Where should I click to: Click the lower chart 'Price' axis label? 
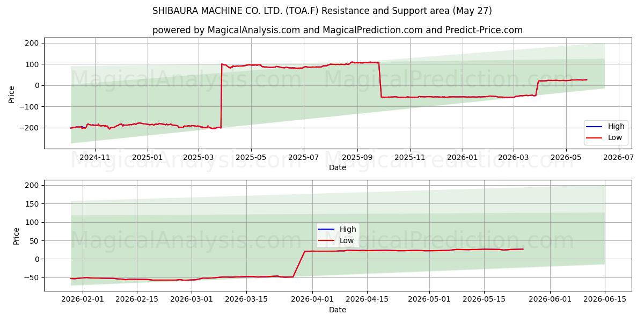17,236
